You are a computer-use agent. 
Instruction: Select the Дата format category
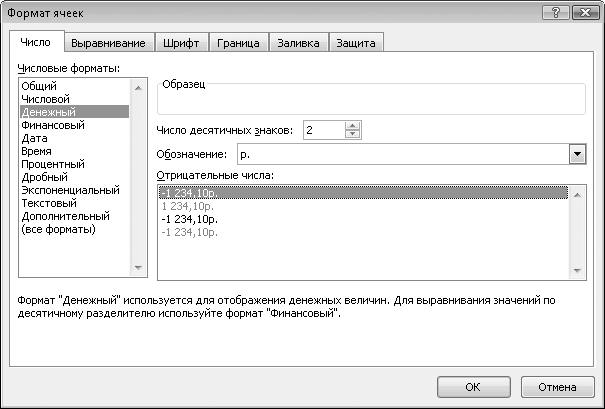[x=34, y=139]
